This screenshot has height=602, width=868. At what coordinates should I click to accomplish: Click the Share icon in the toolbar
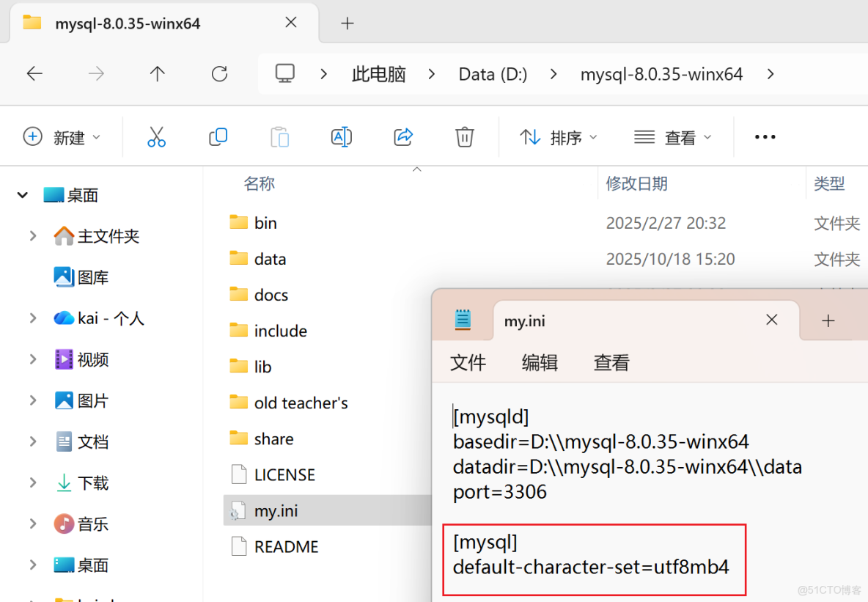pyautogui.click(x=402, y=136)
